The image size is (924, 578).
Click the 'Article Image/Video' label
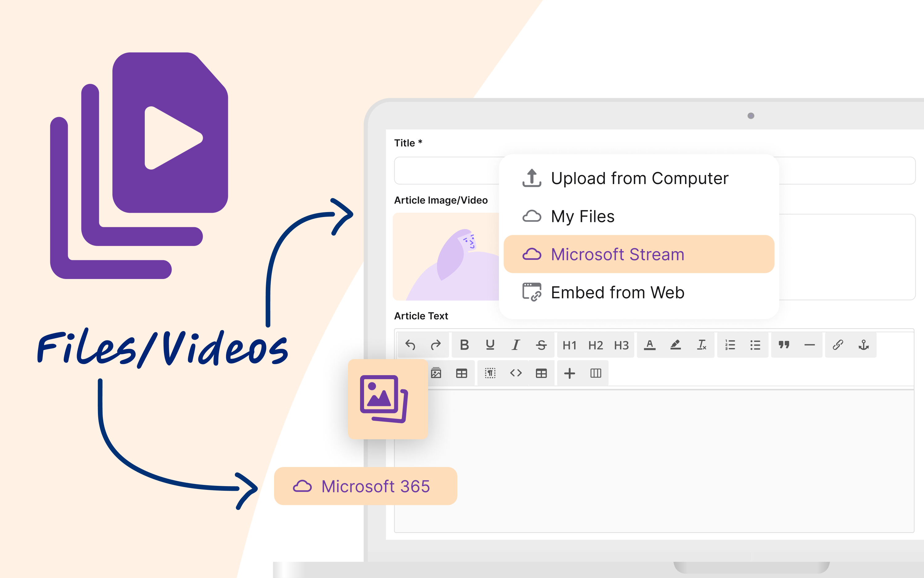[441, 200]
